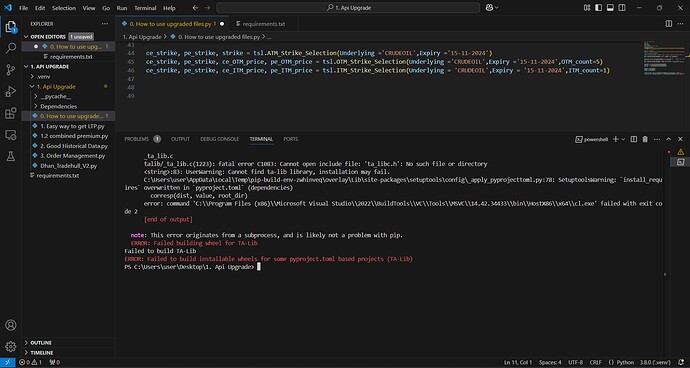Screen dimensions: 690x368
Task: Open the Help menu
Action: (x=169, y=8)
